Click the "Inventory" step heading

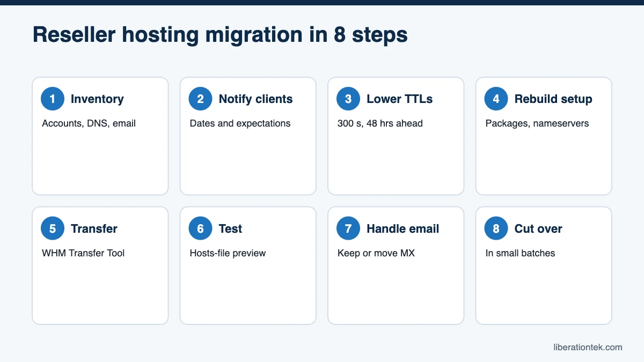[97, 99]
